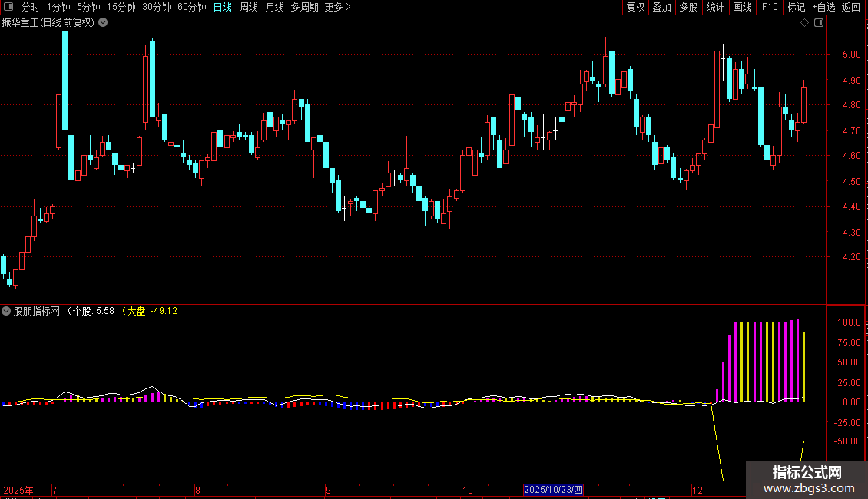
Task: Select the 日线 daily chart tab
Action: point(223,7)
